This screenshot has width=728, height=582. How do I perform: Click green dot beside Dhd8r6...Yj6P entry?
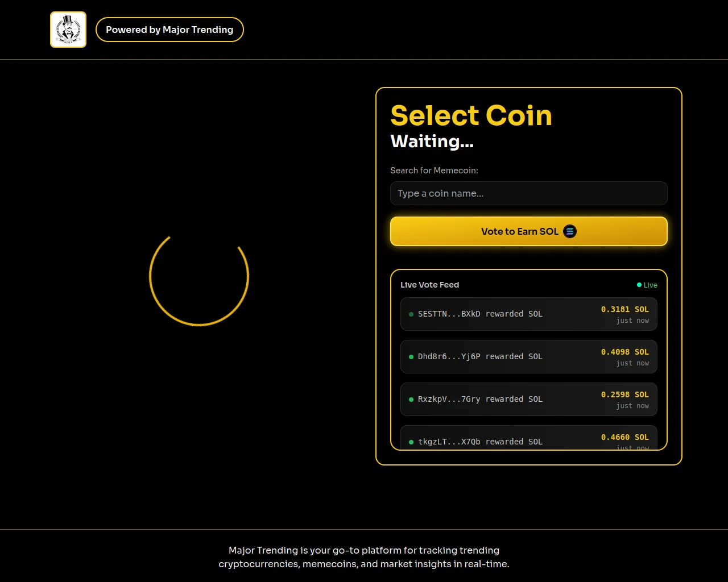point(411,357)
